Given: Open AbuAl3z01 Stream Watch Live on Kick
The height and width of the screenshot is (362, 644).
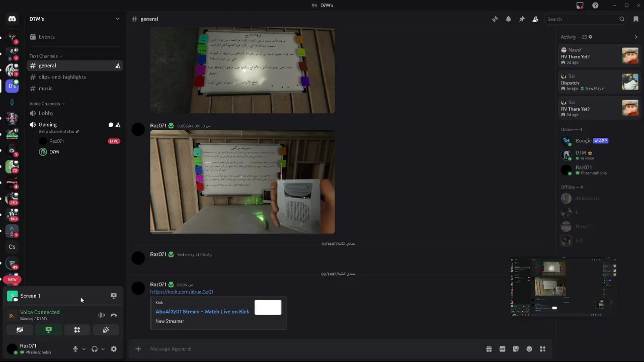Looking at the screenshot, I should 202,312.
